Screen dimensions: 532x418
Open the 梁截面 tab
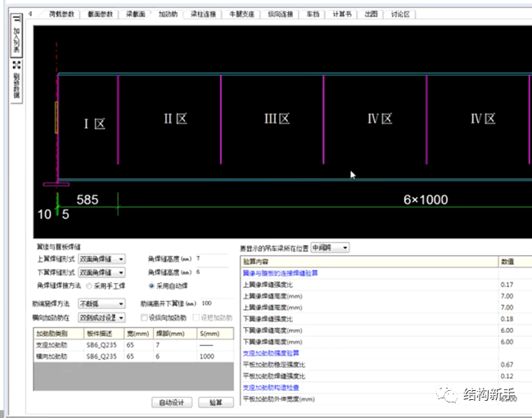point(136,14)
